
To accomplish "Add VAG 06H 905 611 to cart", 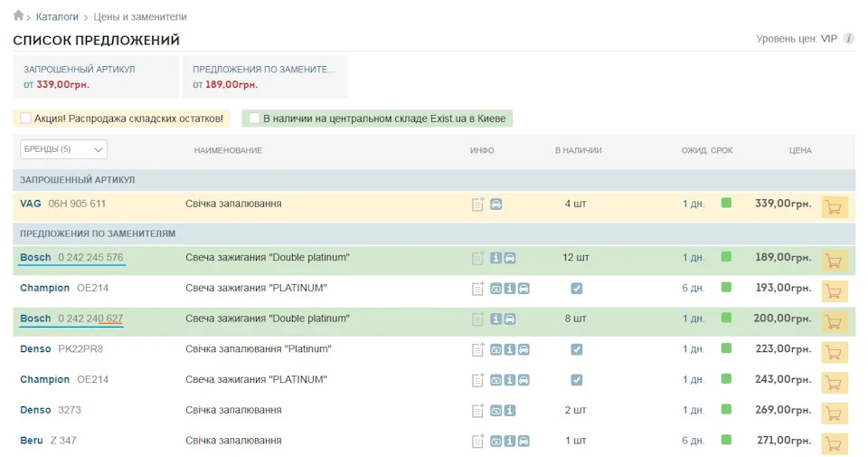I will (835, 206).
